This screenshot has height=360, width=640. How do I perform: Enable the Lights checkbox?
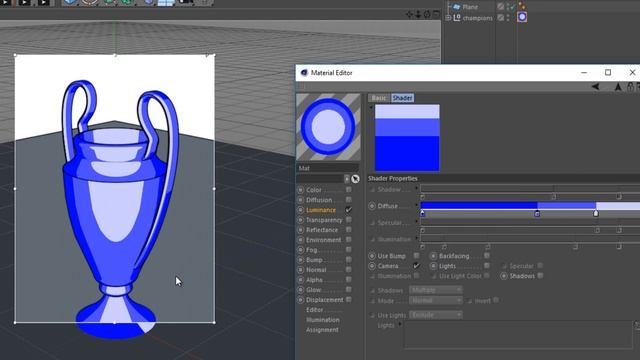(x=487, y=265)
